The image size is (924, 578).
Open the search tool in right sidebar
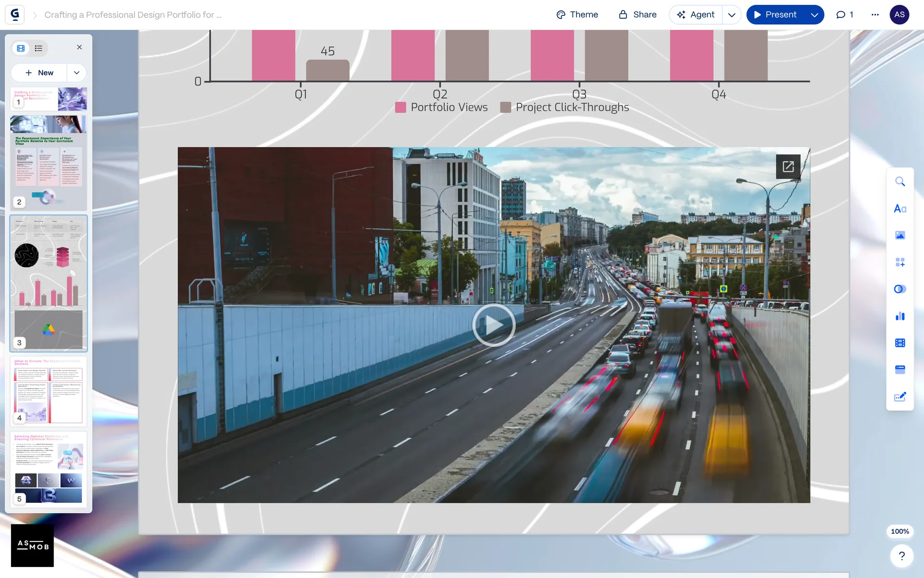click(x=899, y=182)
